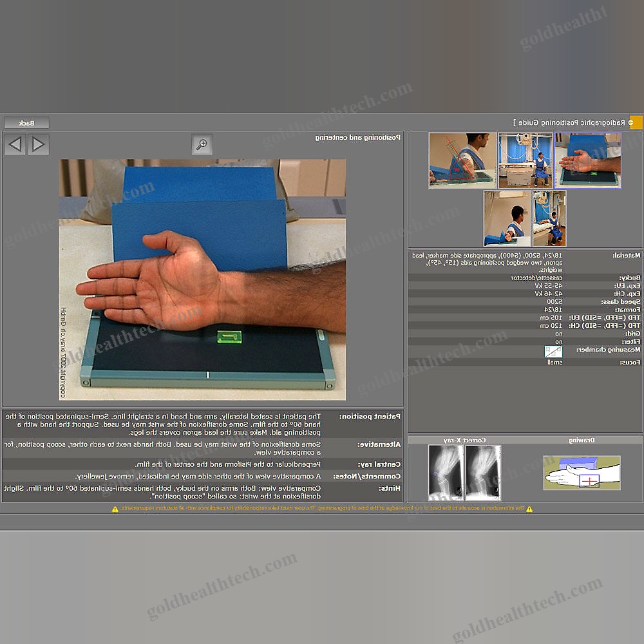Select the highlighted hand close-up thumbnail
644x644 pixels.
588,160
